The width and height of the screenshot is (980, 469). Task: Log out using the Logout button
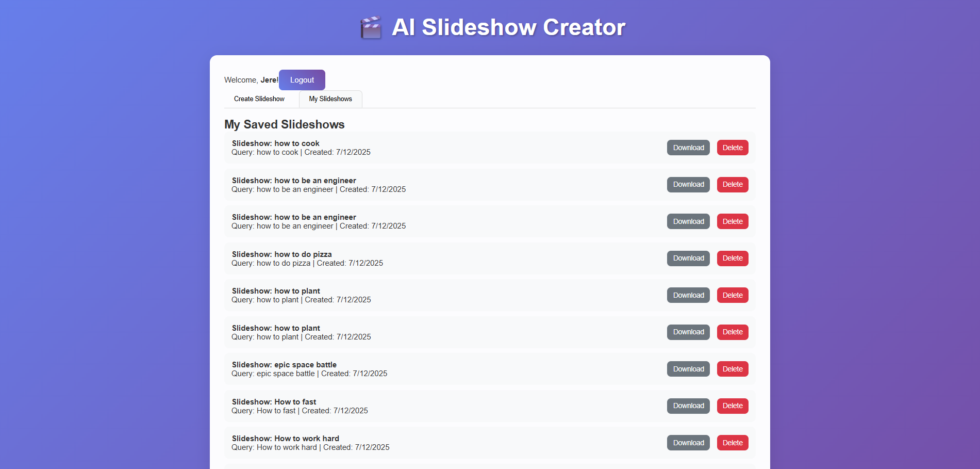(302, 80)
